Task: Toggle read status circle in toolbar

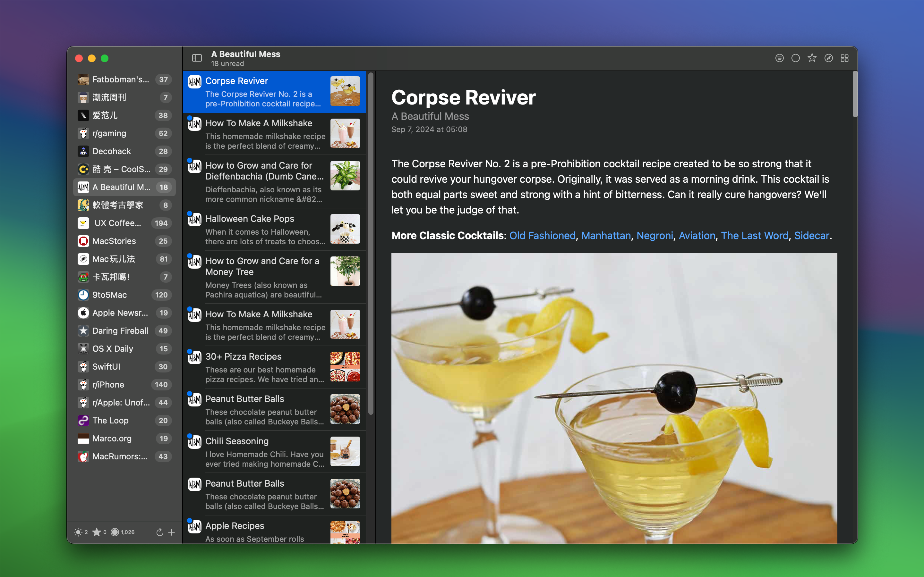Action: point(795,58)
